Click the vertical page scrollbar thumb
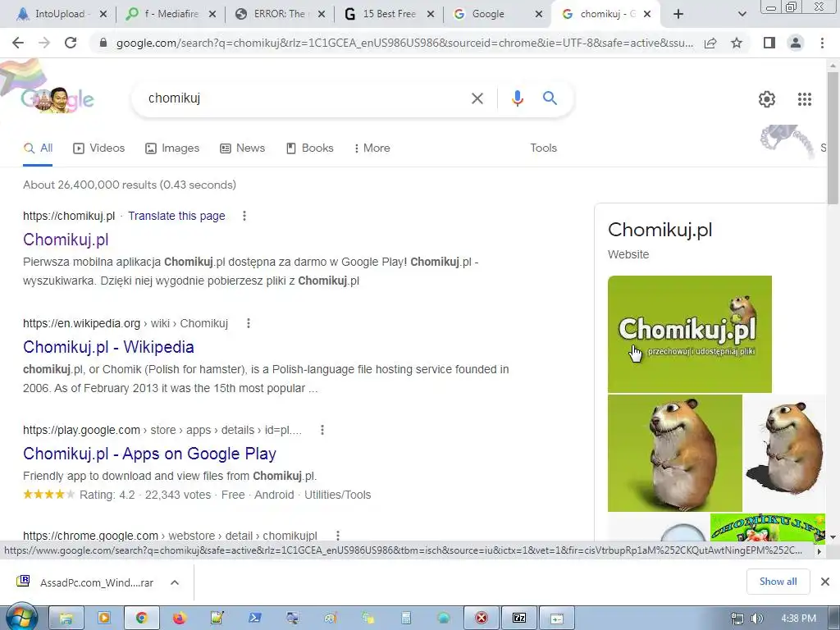Viewport: 840px width, 630px height. 833,137
